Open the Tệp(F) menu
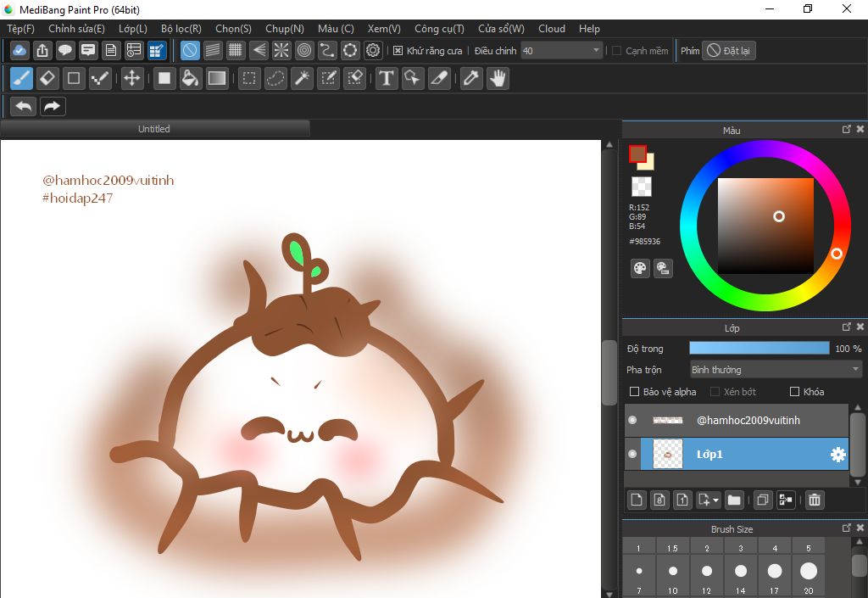868x598 pixels. click(x=20, y=29)
